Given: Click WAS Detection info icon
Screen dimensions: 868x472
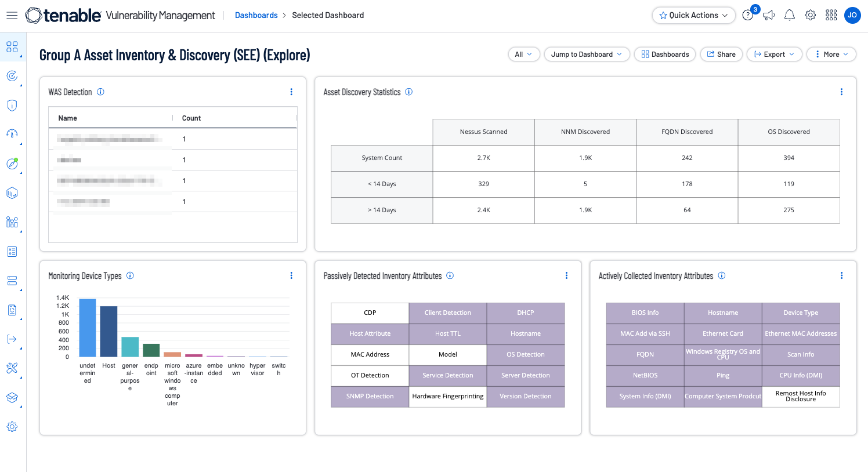Looking at the screenshot, I should 100,92.
